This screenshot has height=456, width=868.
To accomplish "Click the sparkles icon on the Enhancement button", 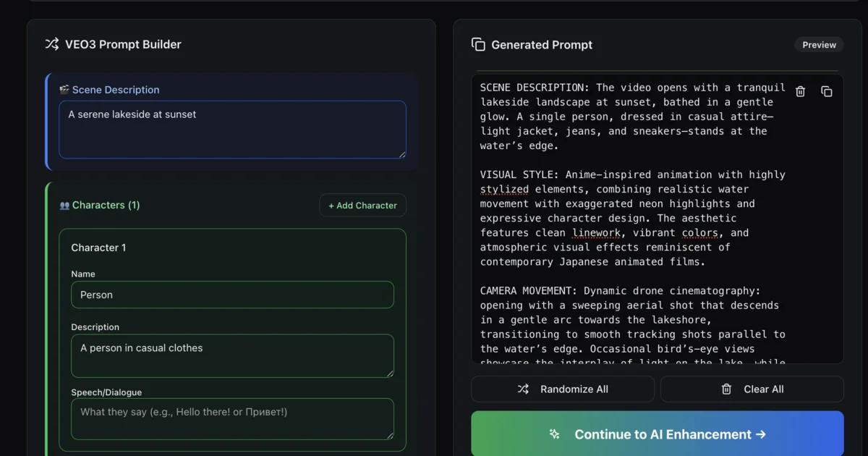I will tap(554, 434).
